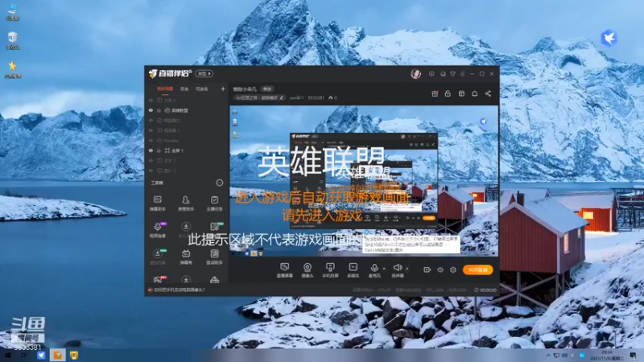Image resolution: width=644 pixels, height=362 pixels.
Task: Open the mode switch pill next to the logo
Action: tap(204, 73)
